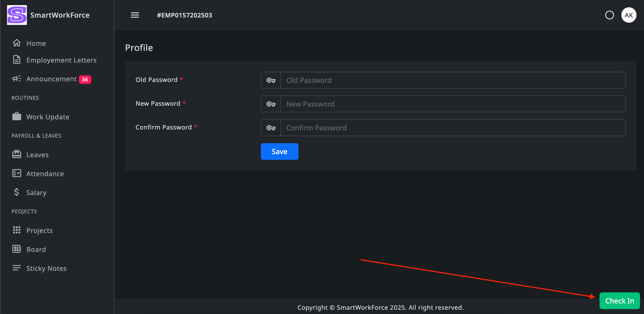Select the Confirm Password text box
The height and width of the screenshot is (314, 644).
coord(453,128)
